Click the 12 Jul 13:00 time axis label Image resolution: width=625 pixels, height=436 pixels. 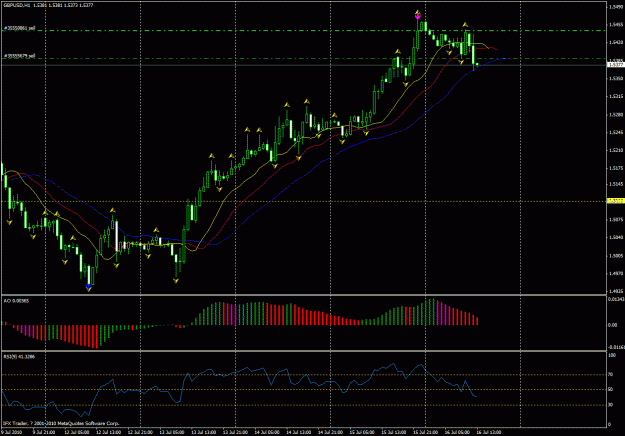[x=108, y=432]
